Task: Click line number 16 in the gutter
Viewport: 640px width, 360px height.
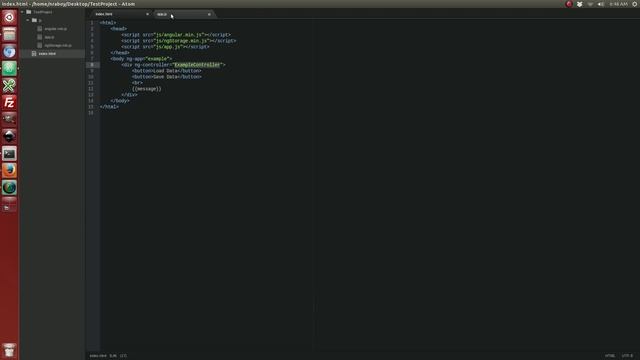Action: click(x=91, y=113)
